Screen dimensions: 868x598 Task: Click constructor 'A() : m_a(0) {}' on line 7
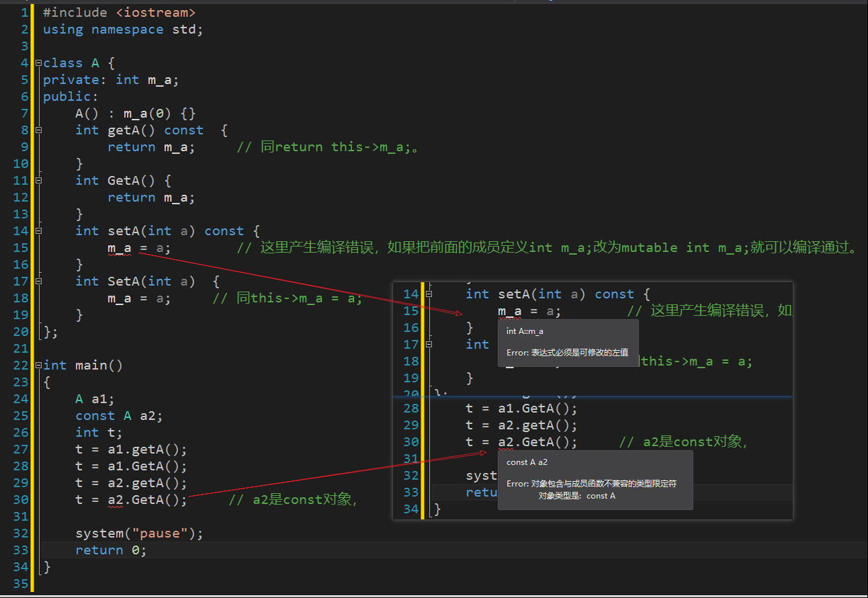pyautogui.click(x=136, y=113)
